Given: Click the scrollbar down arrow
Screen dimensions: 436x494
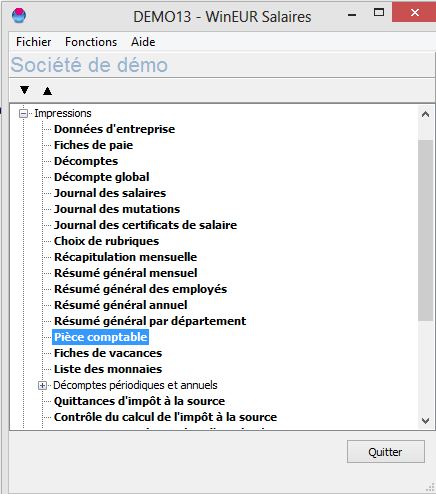Looking at the screenshot, I should [x=425, y=421].
